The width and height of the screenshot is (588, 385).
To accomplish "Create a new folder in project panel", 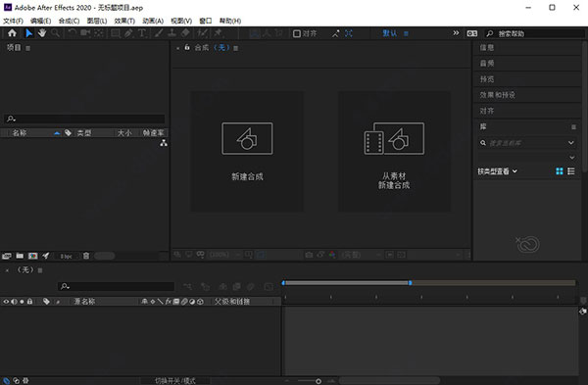I will [20, 256].
